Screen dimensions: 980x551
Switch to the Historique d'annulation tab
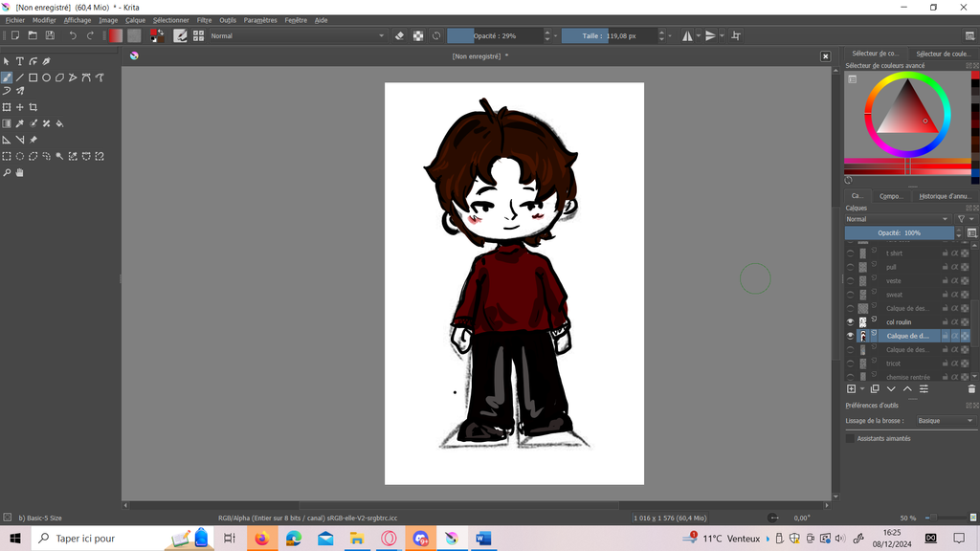pyautogui.click(x=945, y=196)
